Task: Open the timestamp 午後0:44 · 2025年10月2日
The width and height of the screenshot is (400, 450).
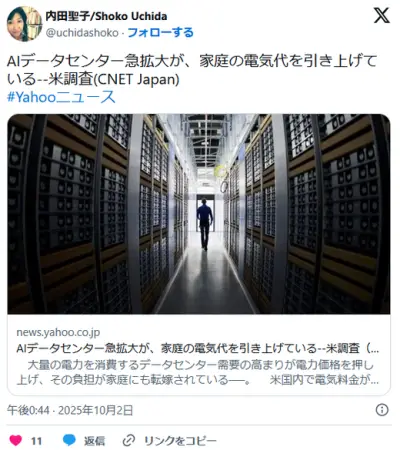Action: coord(70,410)
